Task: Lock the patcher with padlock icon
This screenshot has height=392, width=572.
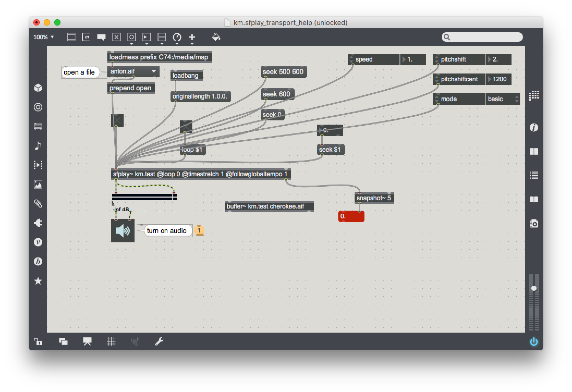Action: 38,341
